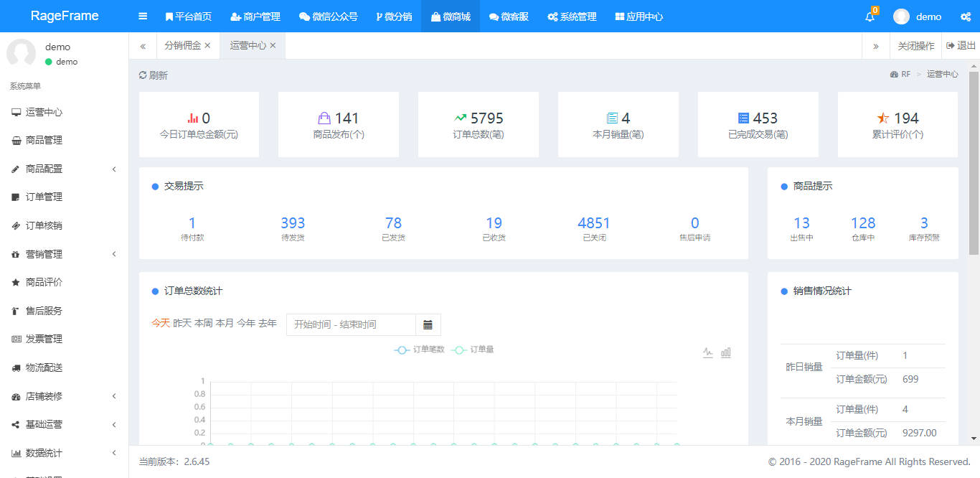Filter chart by 今天

click(x=161, y=324)
